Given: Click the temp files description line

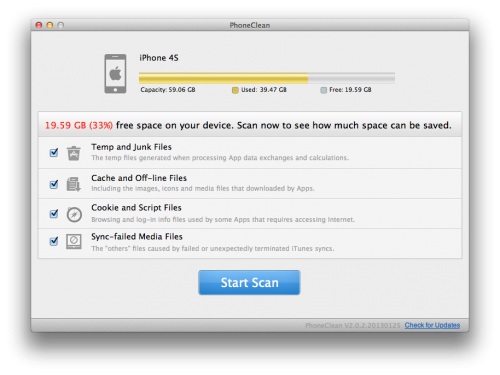Looking at the screenshot, I should (220, 158).
